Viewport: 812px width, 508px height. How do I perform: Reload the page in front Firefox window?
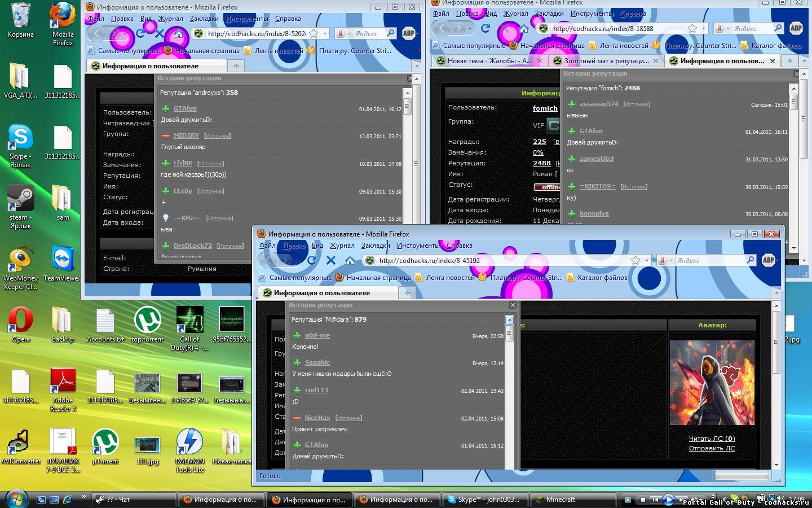click(312, 260)
